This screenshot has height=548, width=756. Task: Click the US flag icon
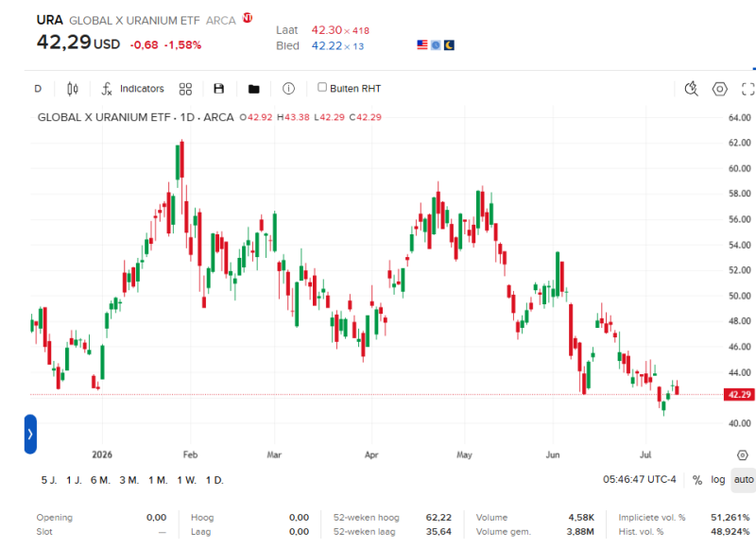(422, 44)
